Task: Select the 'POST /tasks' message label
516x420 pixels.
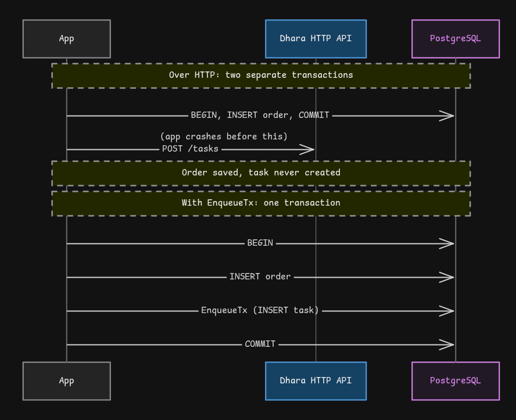Action: pos(190,149)
